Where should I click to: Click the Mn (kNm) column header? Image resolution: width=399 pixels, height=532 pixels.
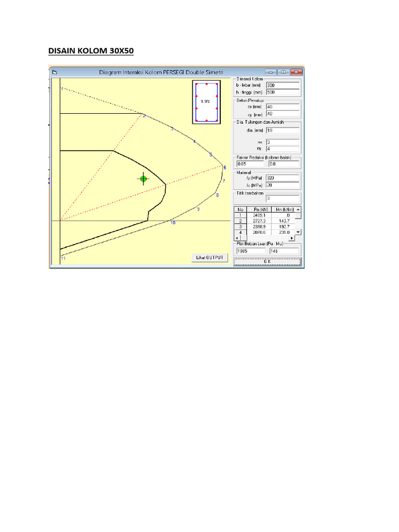pos(284,210)
